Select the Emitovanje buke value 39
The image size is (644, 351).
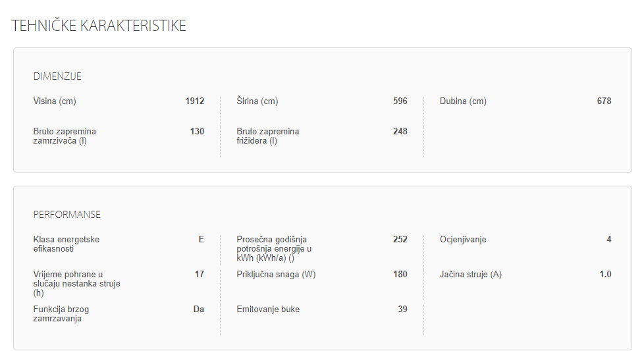pyautogui.click(x=402, y=310)
